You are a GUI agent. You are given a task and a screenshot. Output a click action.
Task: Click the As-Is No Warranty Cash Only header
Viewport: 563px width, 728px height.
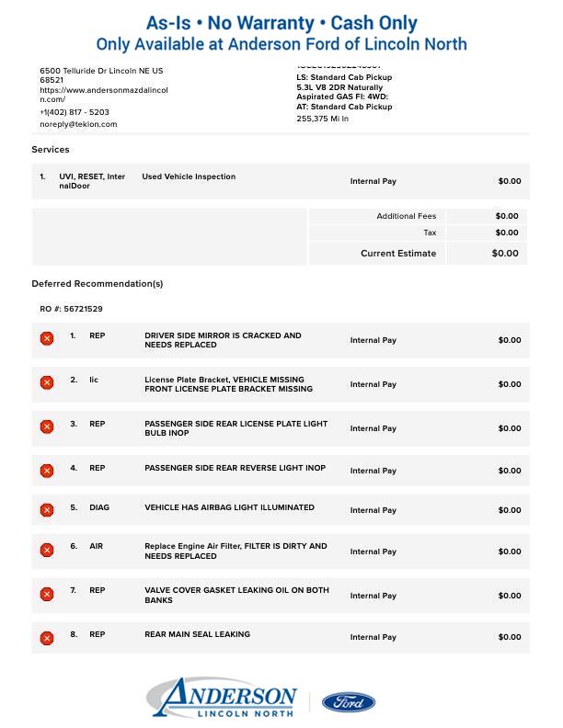(x=281, y=23)
